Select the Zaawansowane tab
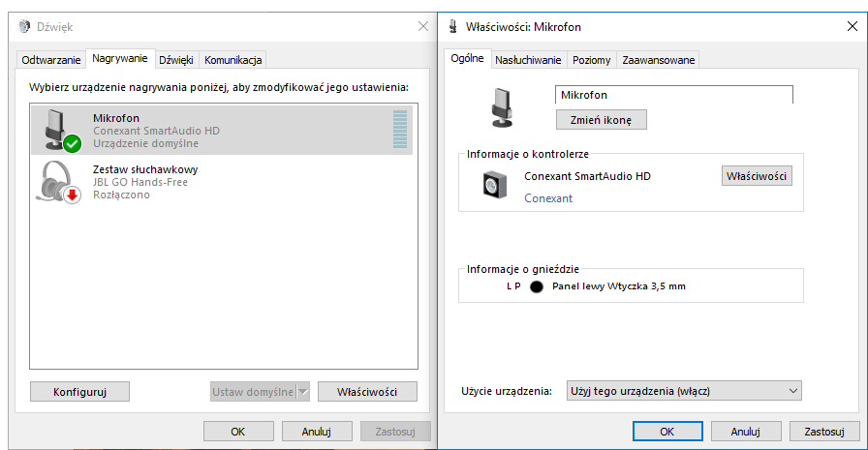868x450 pixels. pyautogui.click(x=658, y=60)
